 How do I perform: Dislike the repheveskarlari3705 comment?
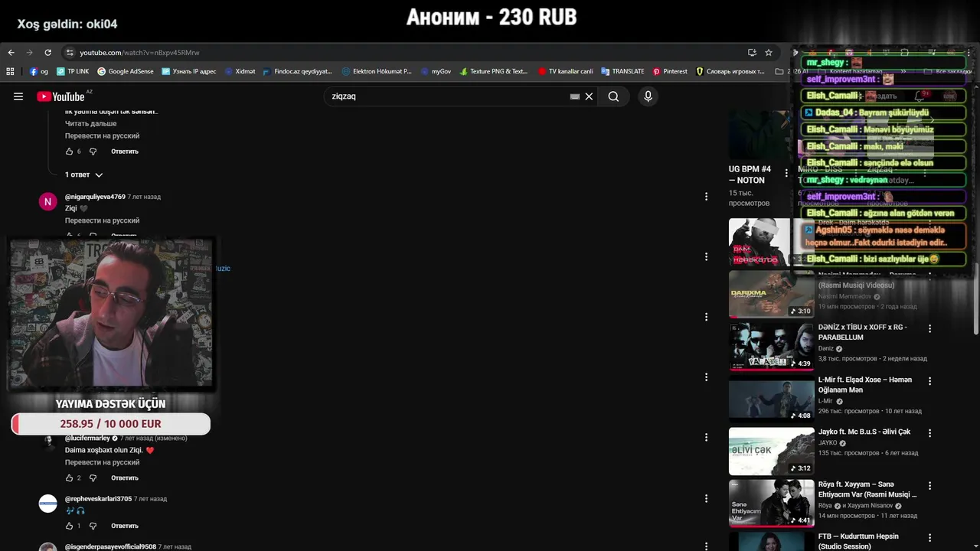point(93,527)
